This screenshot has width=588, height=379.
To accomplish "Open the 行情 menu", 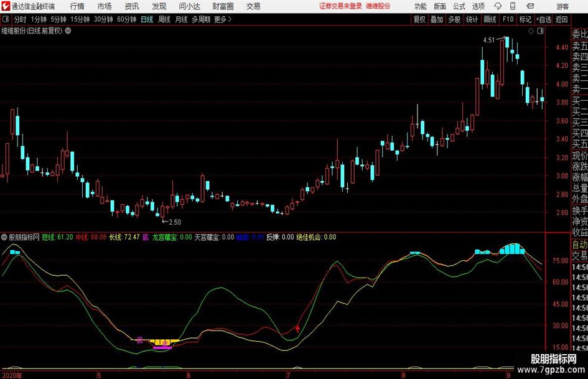I will point(77,6).
